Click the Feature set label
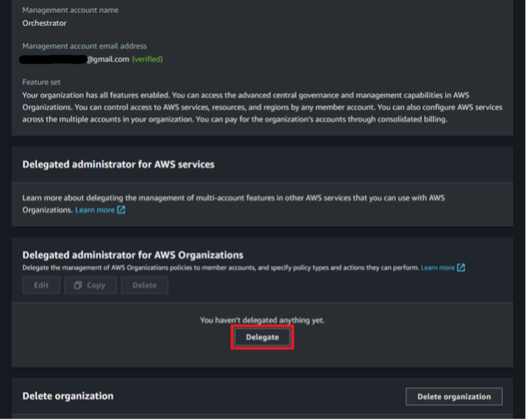The image size is (527, 420). pos(43,83)
